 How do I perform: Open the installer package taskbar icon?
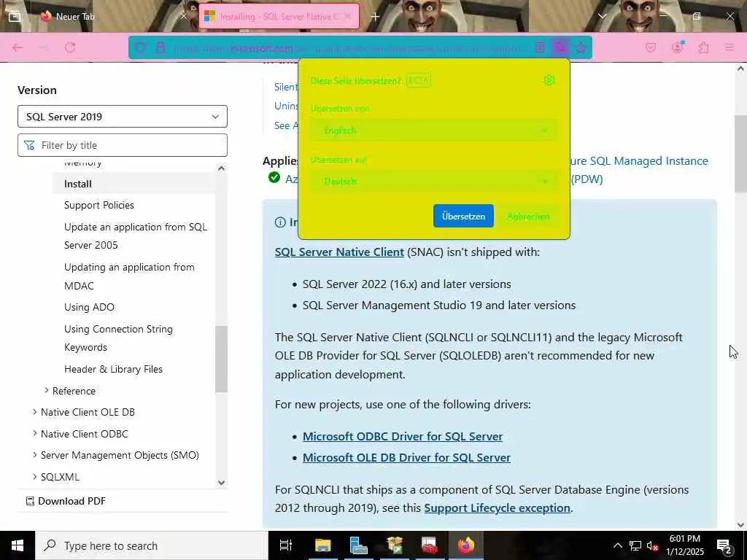tap(395, 545)
